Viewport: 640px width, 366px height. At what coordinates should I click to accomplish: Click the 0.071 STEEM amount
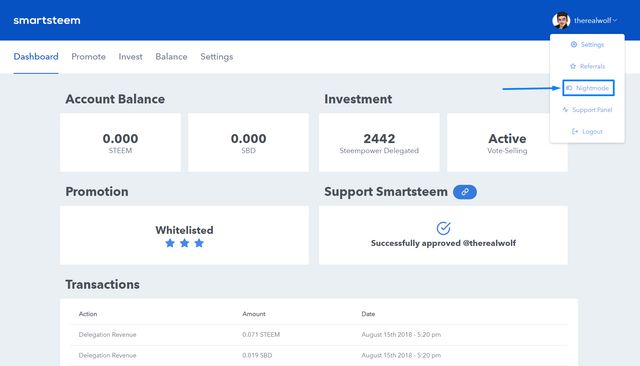tap(261, 335)
